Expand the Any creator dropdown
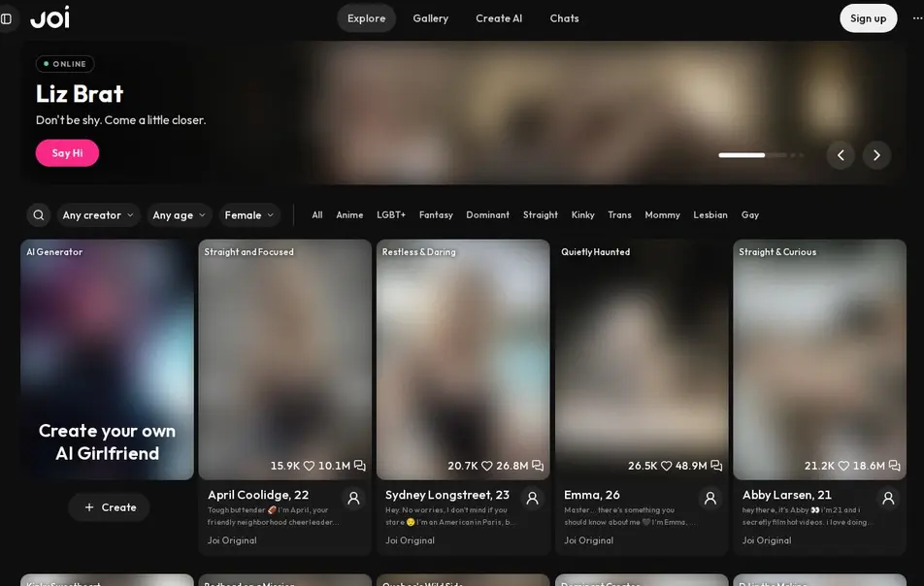Viewport: 924px width, 586px height. tap(98, 215)
